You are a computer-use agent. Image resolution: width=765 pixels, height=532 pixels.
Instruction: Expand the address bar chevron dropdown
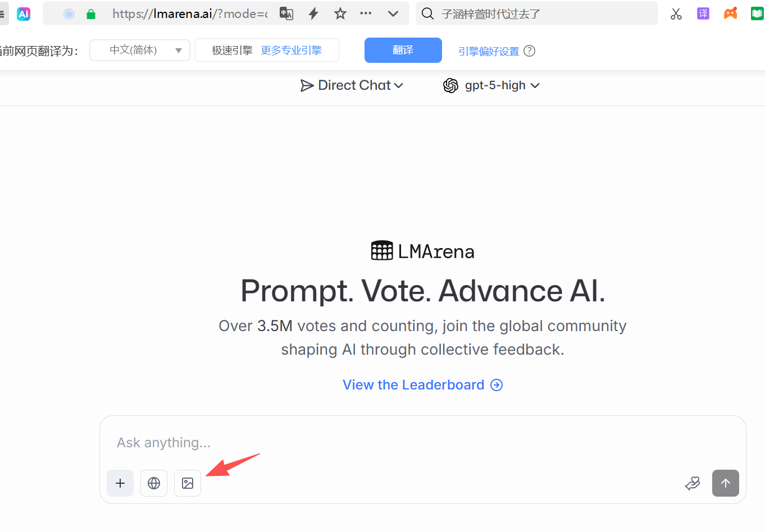point(393,13)
